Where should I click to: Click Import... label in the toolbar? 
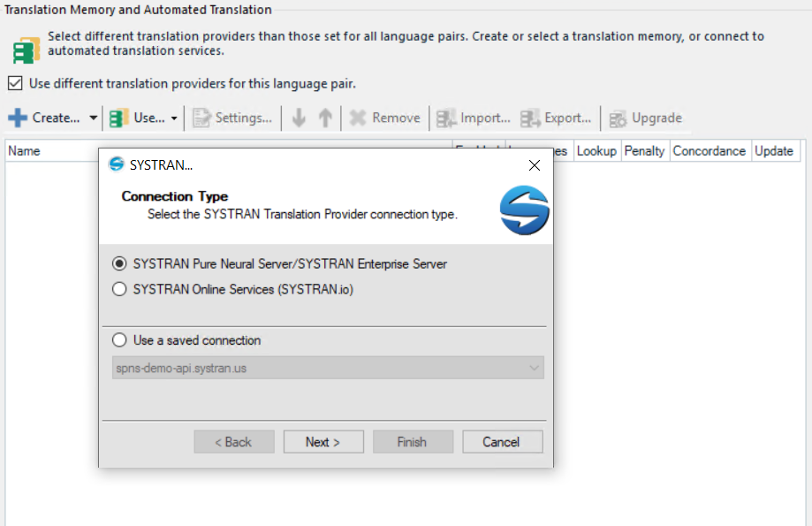click(x=485, y=118)
